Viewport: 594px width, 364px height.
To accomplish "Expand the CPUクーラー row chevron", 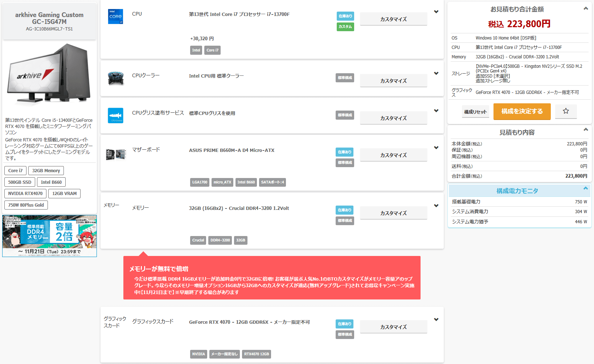I will [x=436, y=74].
